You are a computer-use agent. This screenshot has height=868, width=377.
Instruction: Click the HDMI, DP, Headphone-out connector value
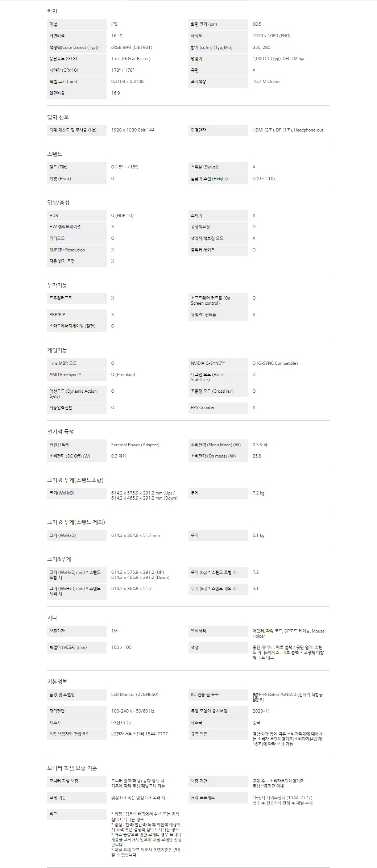click(288, 130)
